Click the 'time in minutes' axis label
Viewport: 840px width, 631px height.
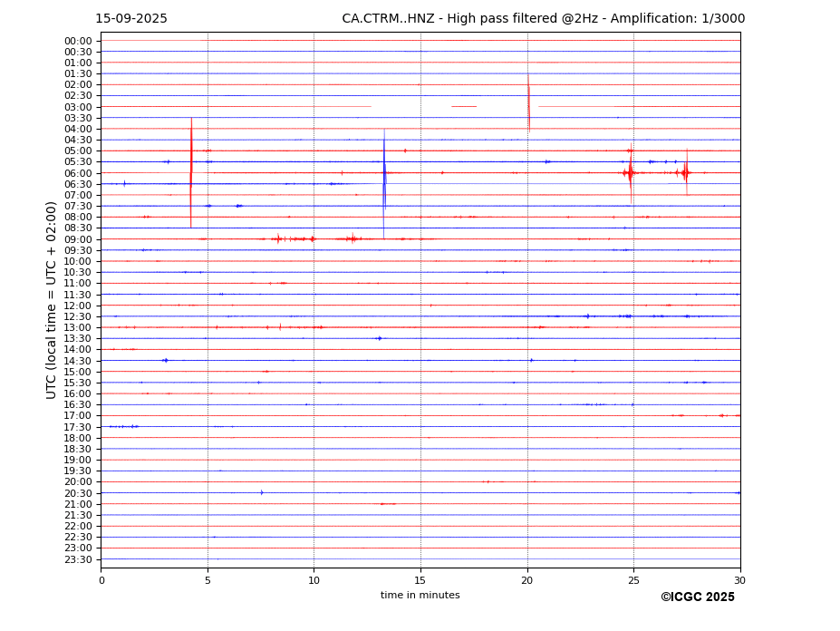pyautogui.click(x=420, y=595)
